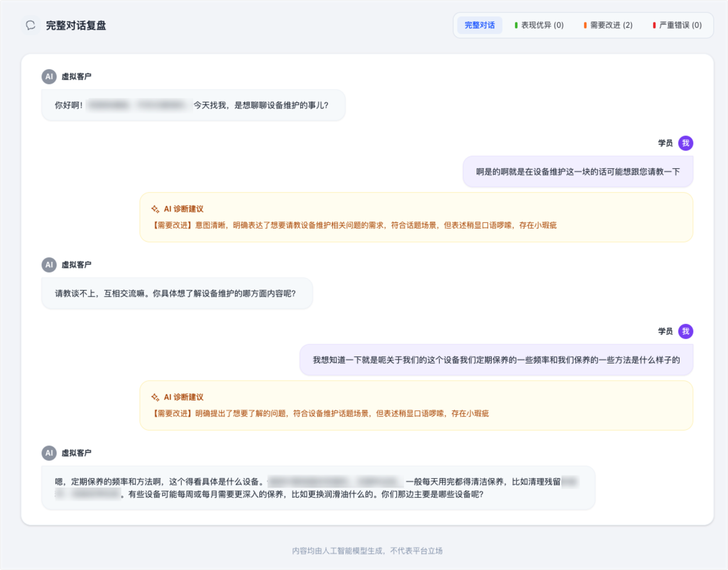
Task: Click the 虚拟客户 label above the 请教谈不上 message
Action: click(77, 264)
